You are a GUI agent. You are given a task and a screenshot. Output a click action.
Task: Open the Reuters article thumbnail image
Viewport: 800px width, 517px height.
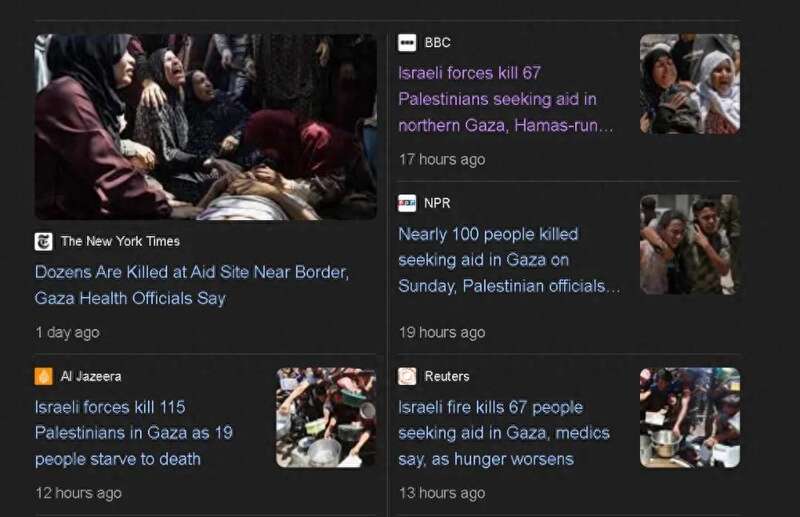point(690,417)
